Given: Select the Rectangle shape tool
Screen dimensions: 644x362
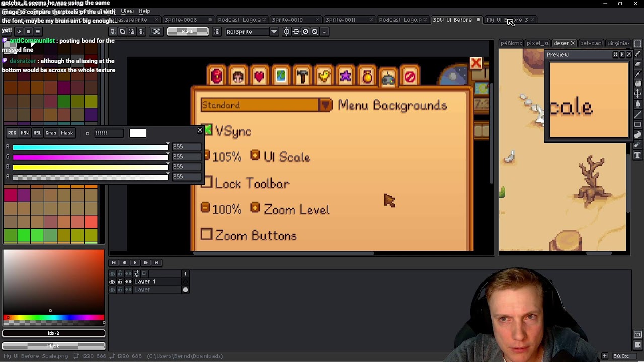Looking at the screenshot, I should [x=638, y=124].
